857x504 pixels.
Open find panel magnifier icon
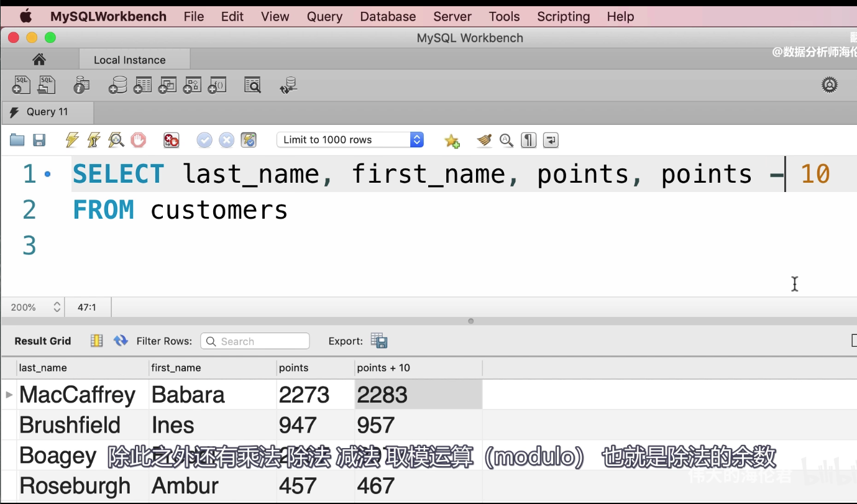506,140
